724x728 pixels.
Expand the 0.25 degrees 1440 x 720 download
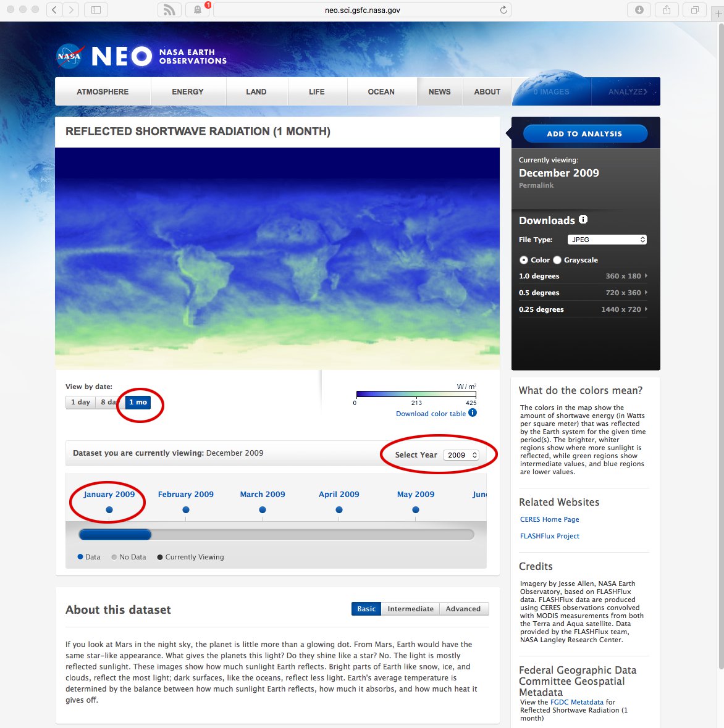583,309
